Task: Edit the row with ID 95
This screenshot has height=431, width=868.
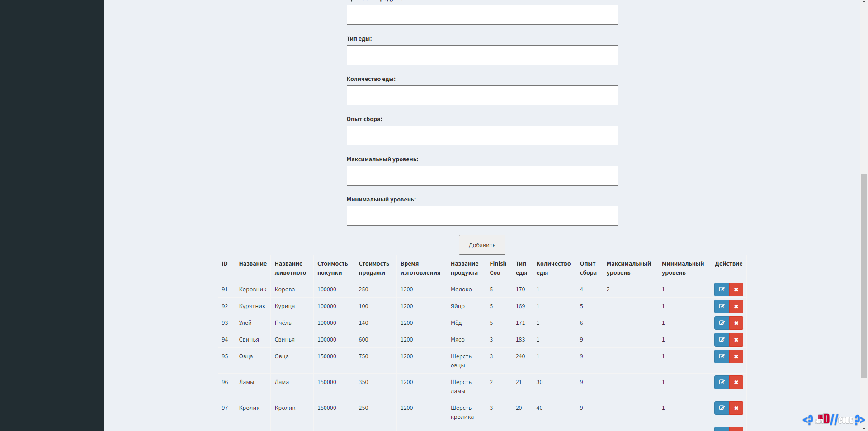Action: [722, 356]
